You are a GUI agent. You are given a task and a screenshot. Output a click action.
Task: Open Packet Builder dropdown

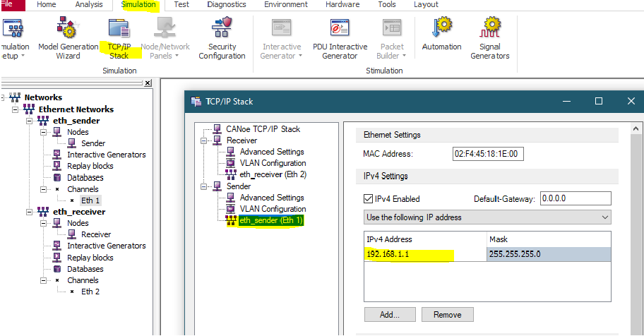[x=392, y=38]
